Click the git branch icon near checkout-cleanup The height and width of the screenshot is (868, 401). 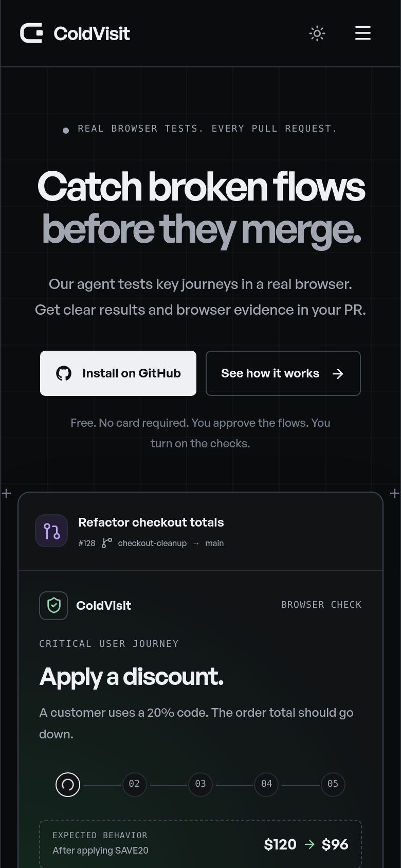[x=106, y=543]
